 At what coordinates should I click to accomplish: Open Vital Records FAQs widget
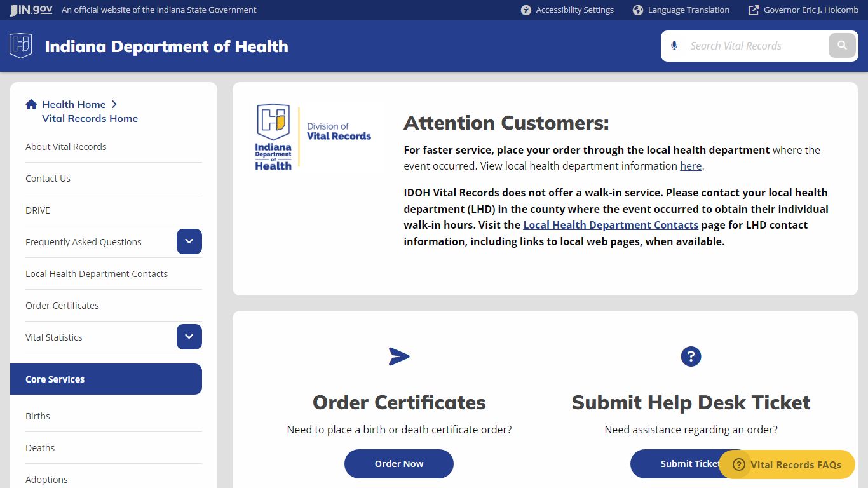point(787,464)
